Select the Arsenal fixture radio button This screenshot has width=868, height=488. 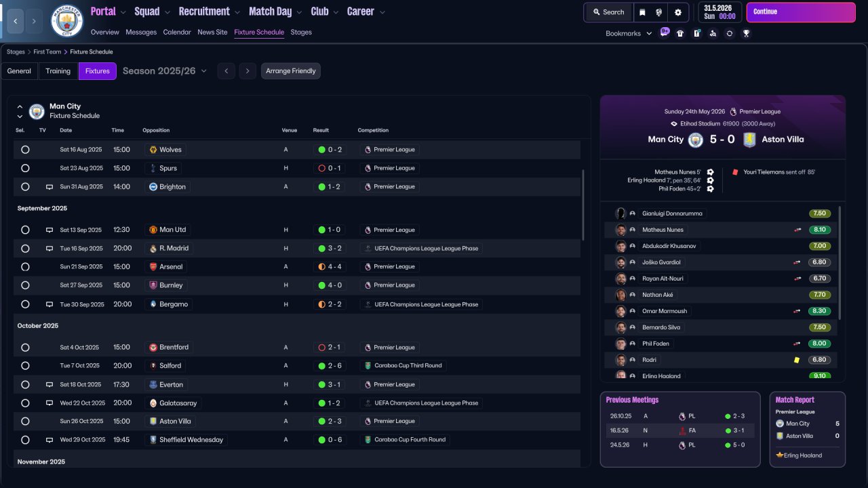pyautogui.click(x=25, y=267)
